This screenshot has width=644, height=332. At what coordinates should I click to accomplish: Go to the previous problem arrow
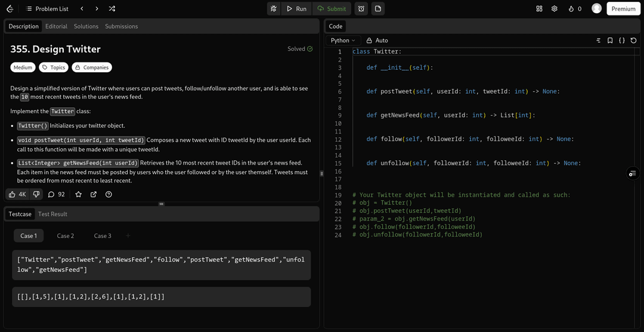(82, 8)
